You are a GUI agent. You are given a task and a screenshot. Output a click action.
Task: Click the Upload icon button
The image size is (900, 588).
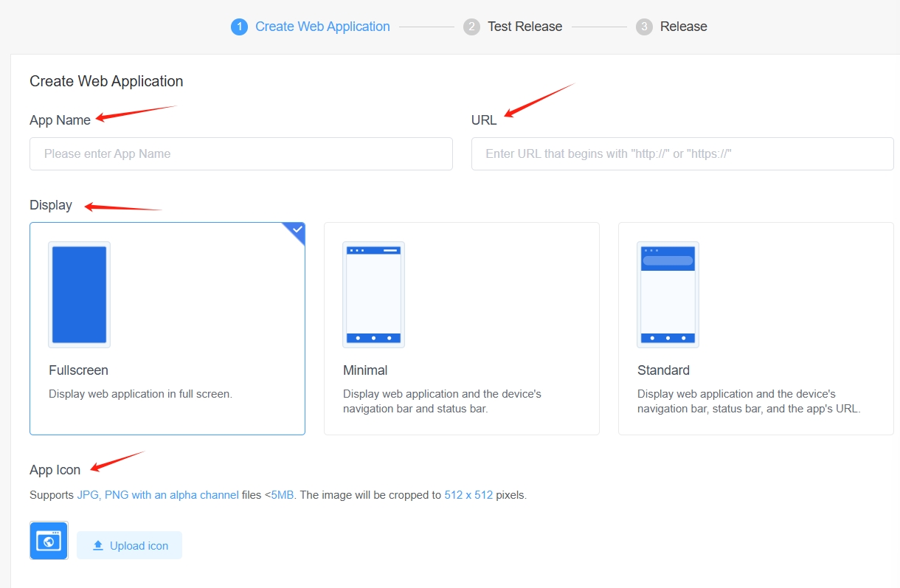click(129, 545)
